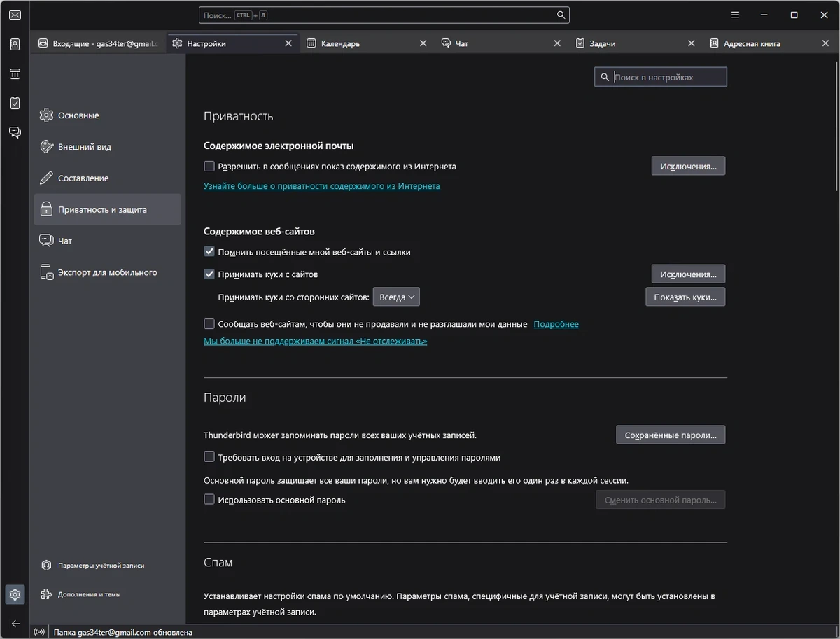
Task: Open the Calendar space icon in sidebar
Action: (x=15, y=73)
